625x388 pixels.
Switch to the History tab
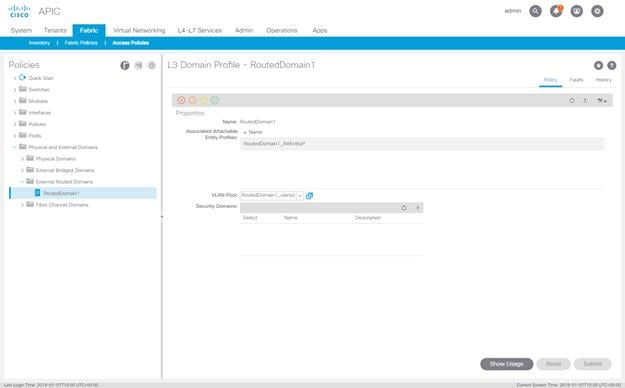[603, 80]
